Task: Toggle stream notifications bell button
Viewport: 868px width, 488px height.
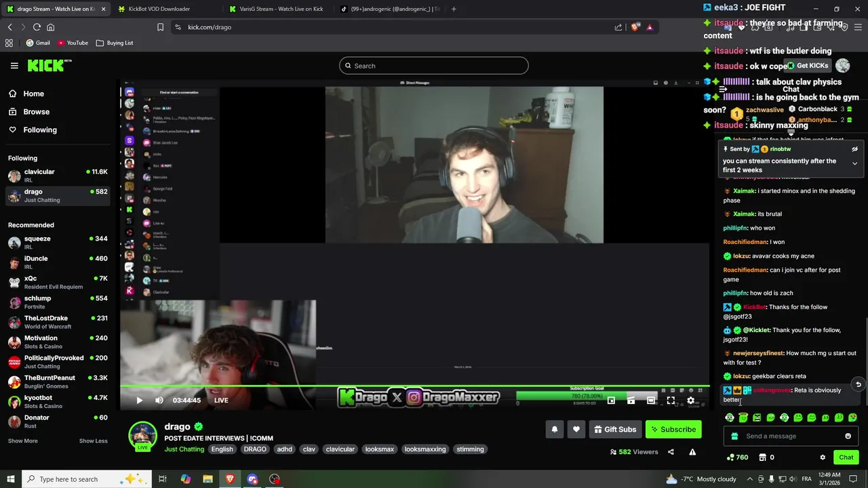Action: pyautogui.click(x=555, y=429)
